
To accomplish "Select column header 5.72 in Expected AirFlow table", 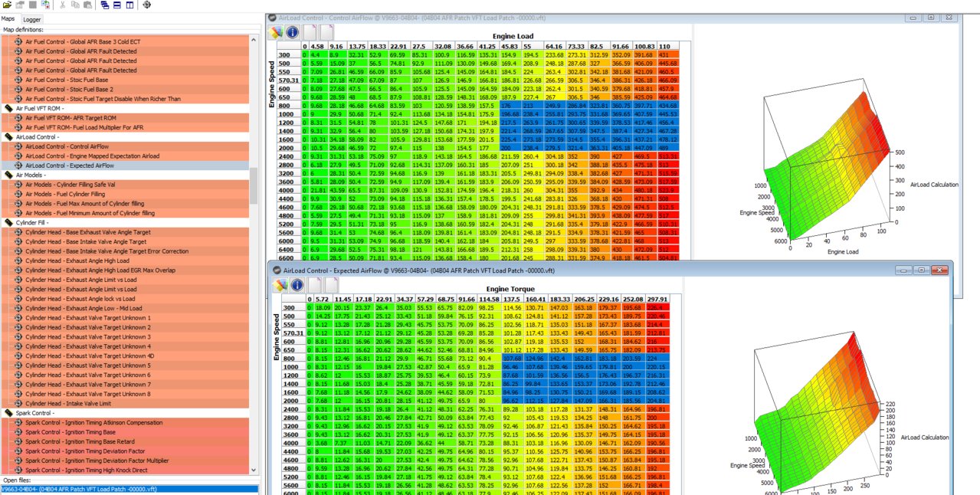I will tap(323, 299).
